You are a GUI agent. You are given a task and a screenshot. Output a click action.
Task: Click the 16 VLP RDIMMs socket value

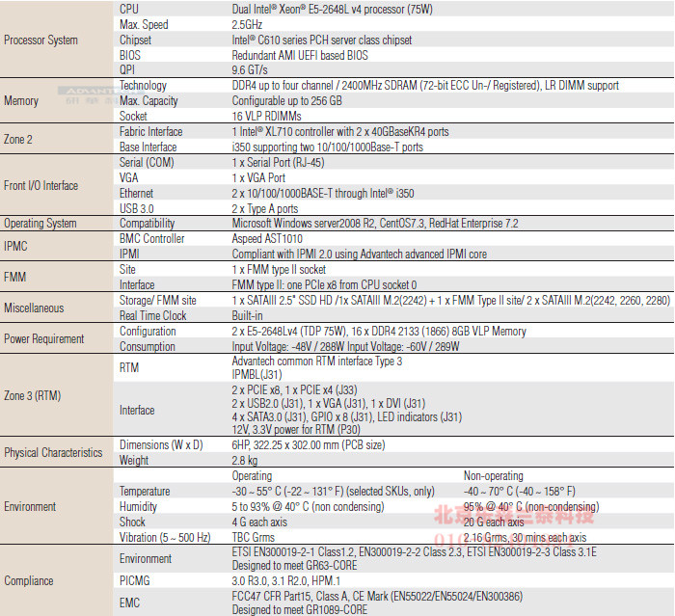pyautogui.click(x=264, y=116)
